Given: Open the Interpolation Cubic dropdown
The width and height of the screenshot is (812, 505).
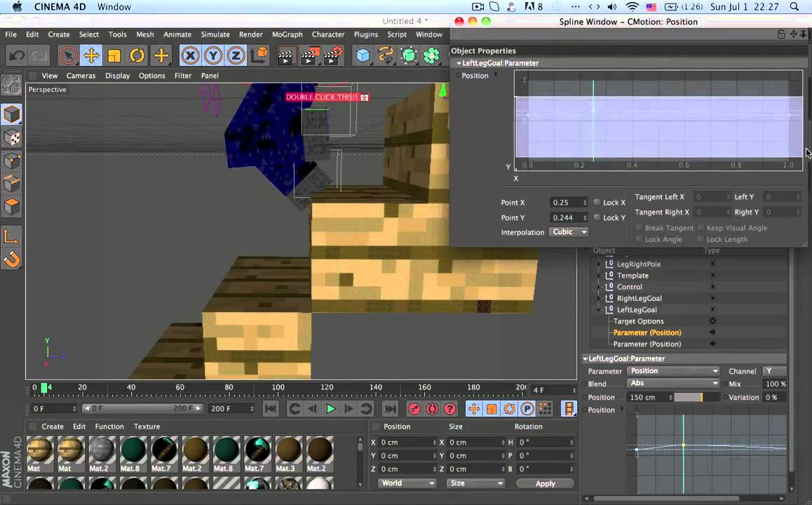Looking at the screenshot, I should (569, 232).
